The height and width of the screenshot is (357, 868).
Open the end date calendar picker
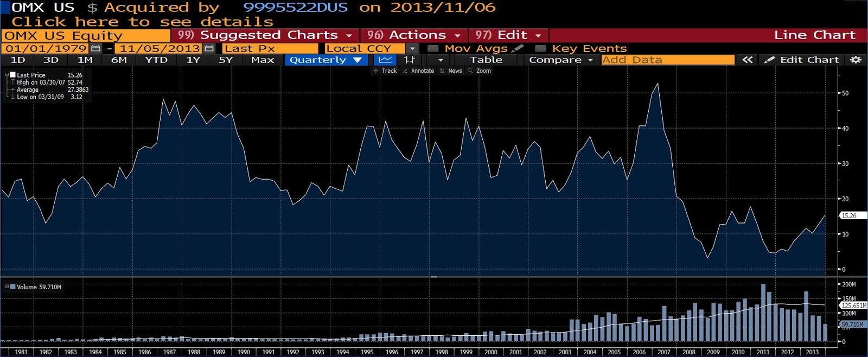[x=209, y=48]
